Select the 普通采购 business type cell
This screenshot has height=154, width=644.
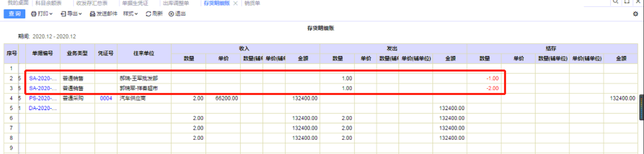point(77,98)
